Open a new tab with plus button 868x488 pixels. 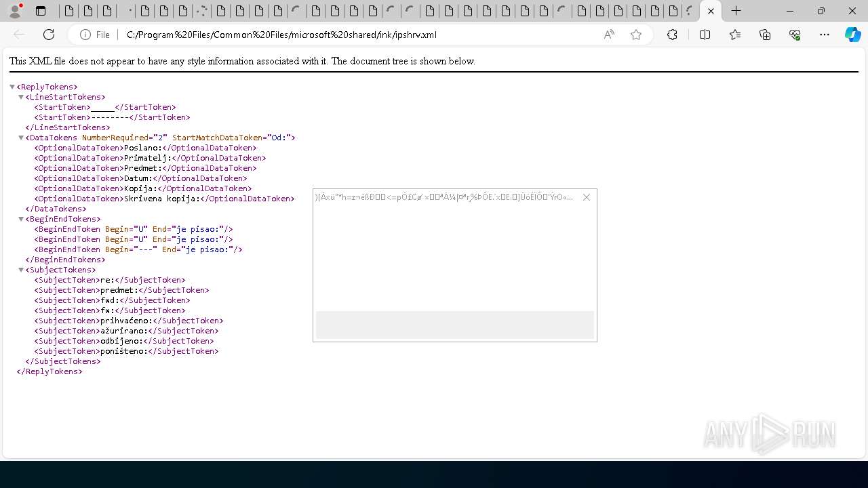pos(736,11)
